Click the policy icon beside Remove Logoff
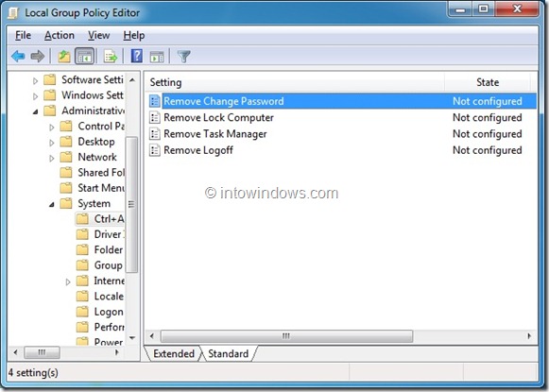 pos(155,150)
